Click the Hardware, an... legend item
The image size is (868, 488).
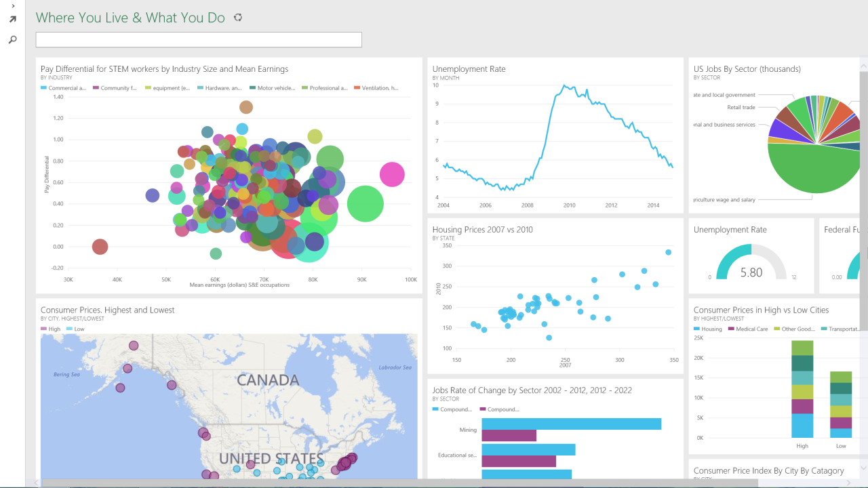pos(220,88)
